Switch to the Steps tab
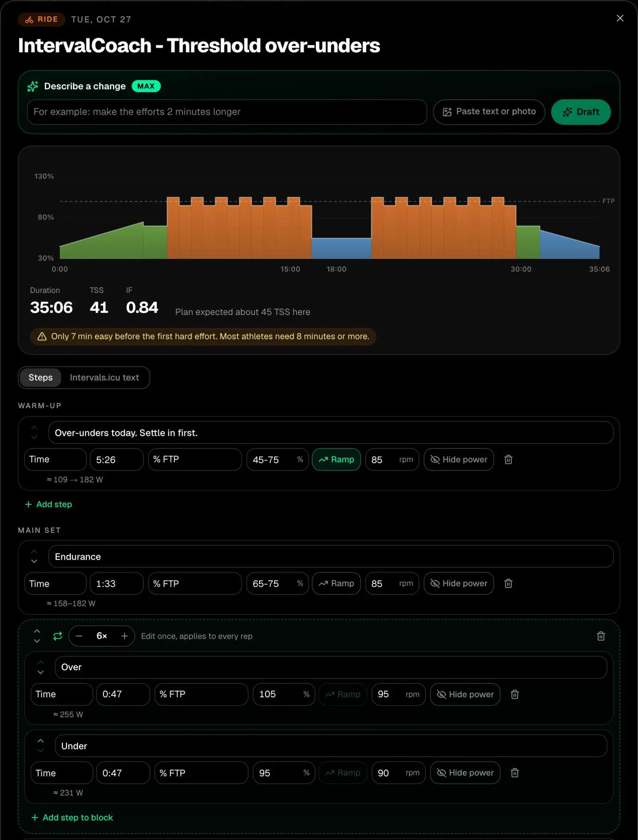638x840 pixels. coord(40,377)
